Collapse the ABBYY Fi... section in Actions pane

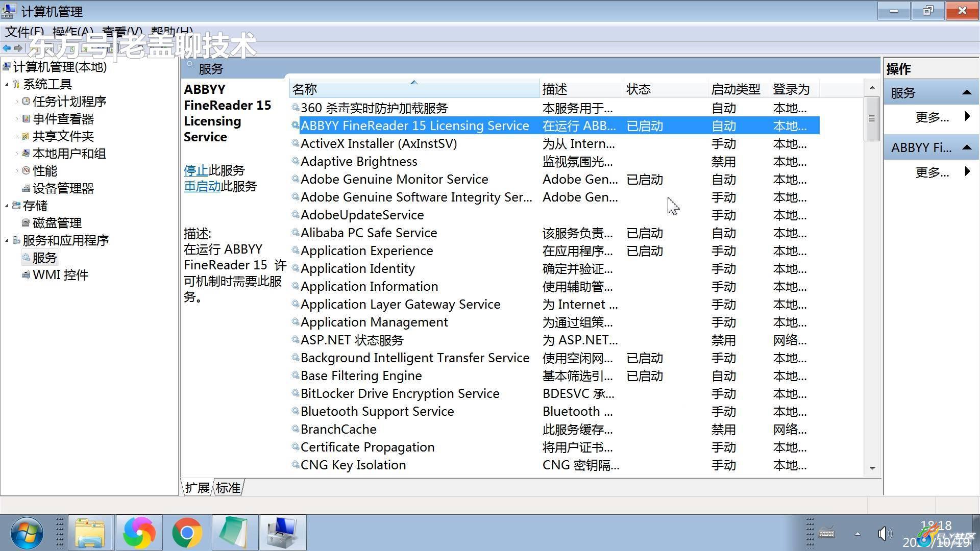coord(966,147)
